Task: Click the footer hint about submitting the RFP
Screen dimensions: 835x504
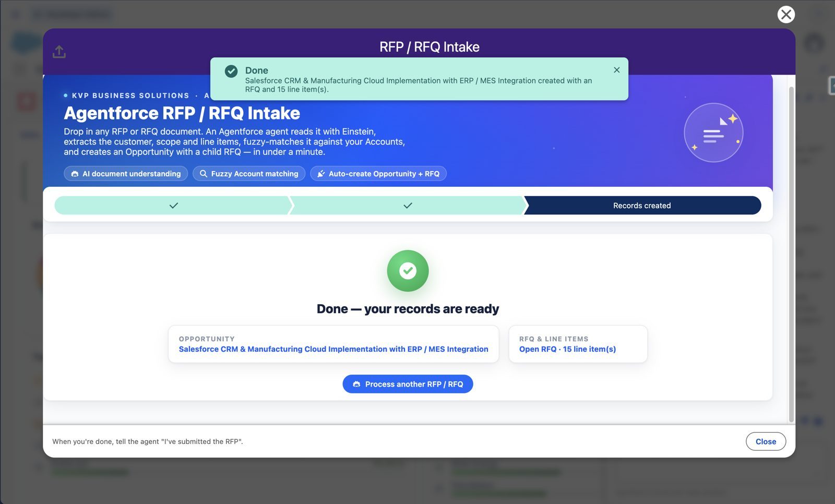Action: pyautogui.click(x=148, y=441)
